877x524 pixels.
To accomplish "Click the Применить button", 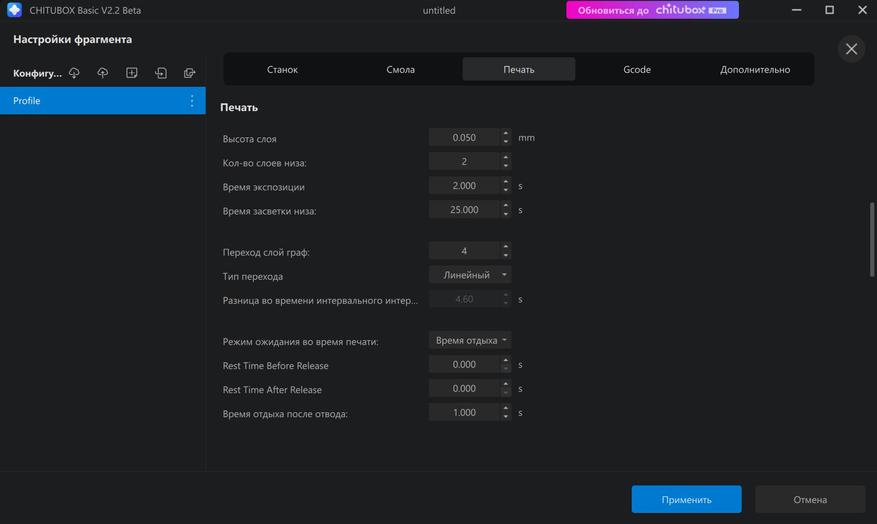I will point(686,499).
